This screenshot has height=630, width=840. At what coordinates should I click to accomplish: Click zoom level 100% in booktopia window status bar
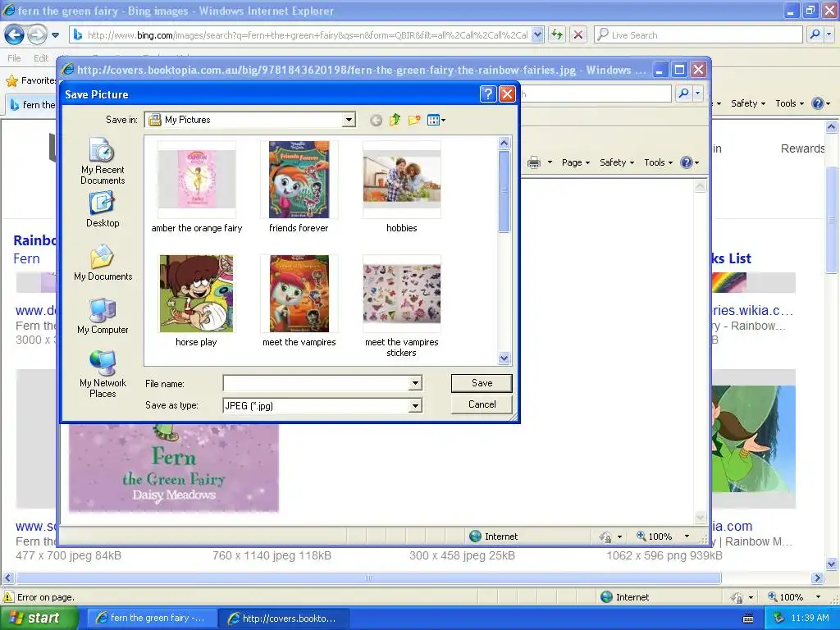point(660,536)
